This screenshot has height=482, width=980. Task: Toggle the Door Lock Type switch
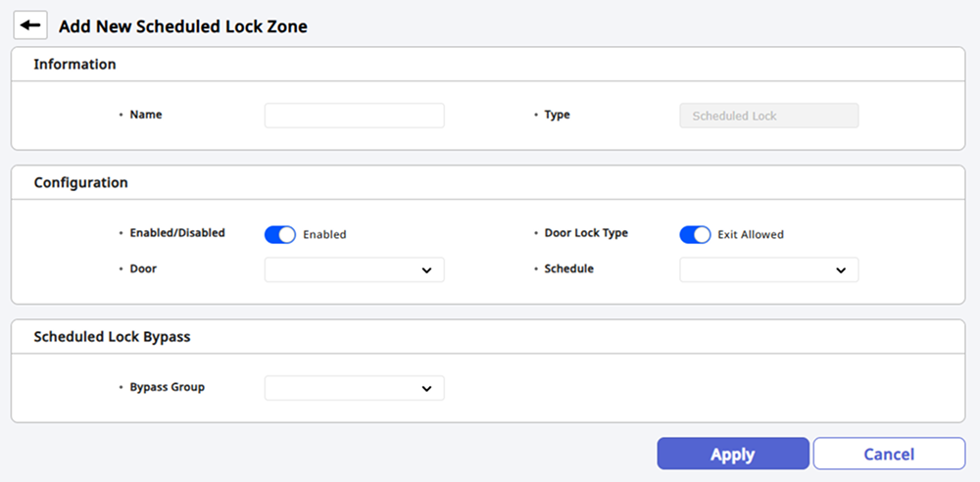point(695,235)
